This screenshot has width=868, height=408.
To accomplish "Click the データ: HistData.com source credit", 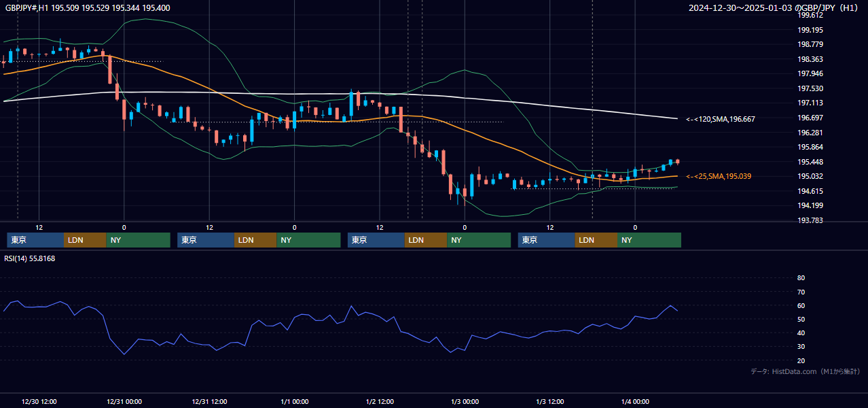I will [806, 371].
